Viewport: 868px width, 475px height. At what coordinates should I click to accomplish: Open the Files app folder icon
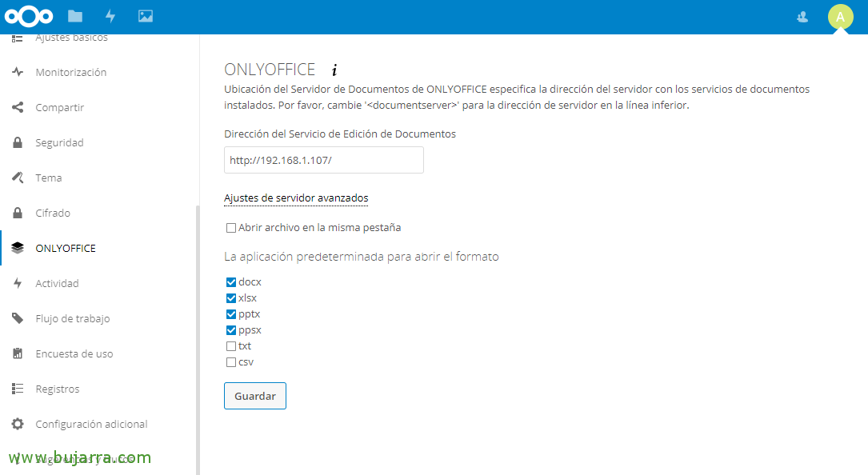[x=75, y=16]
